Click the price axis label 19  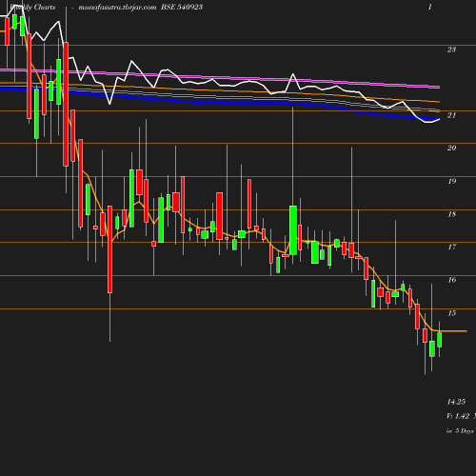point(451,181)
